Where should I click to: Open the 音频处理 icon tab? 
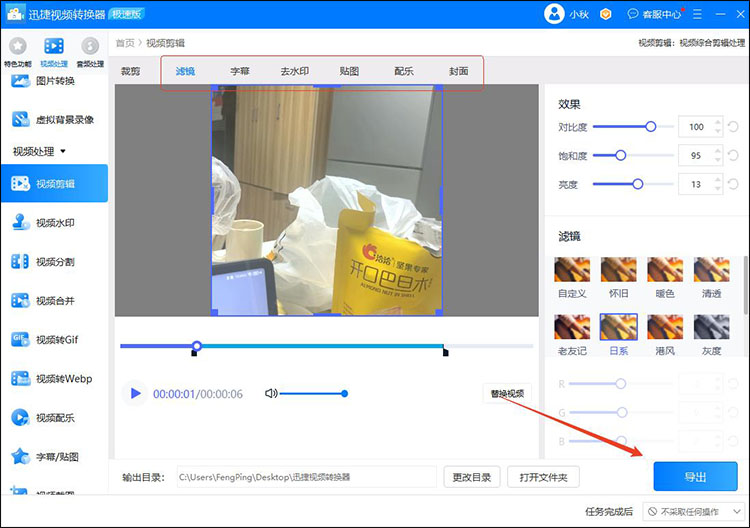click(90, 52)
